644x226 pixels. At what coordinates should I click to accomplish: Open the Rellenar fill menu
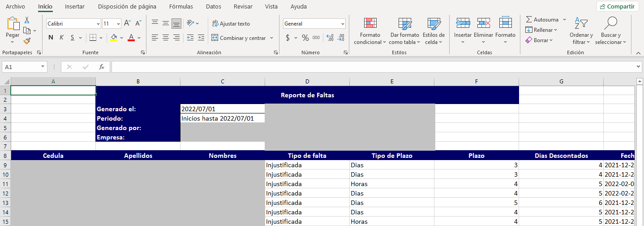[x=541, y=30]
